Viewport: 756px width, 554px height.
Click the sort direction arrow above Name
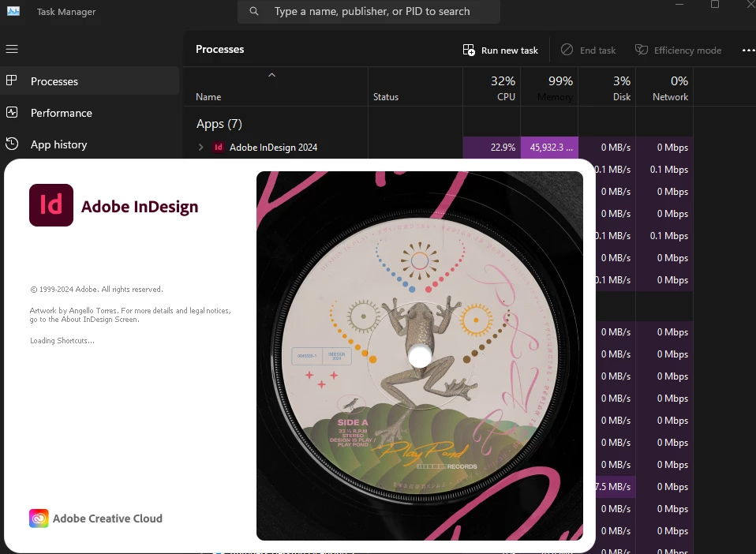(272, 75)
